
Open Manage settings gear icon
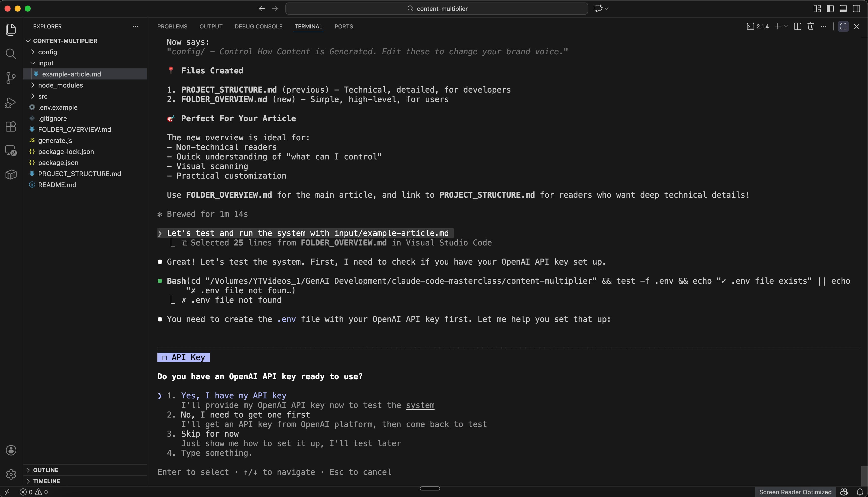[11, 474]
